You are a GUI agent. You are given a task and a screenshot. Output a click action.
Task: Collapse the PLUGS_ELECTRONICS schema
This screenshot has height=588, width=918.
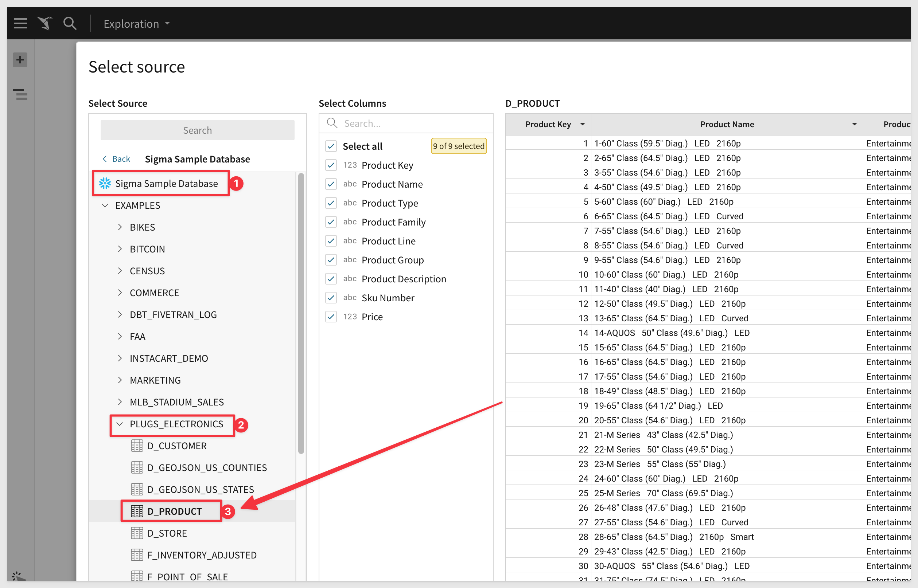(x=120, y=424)
